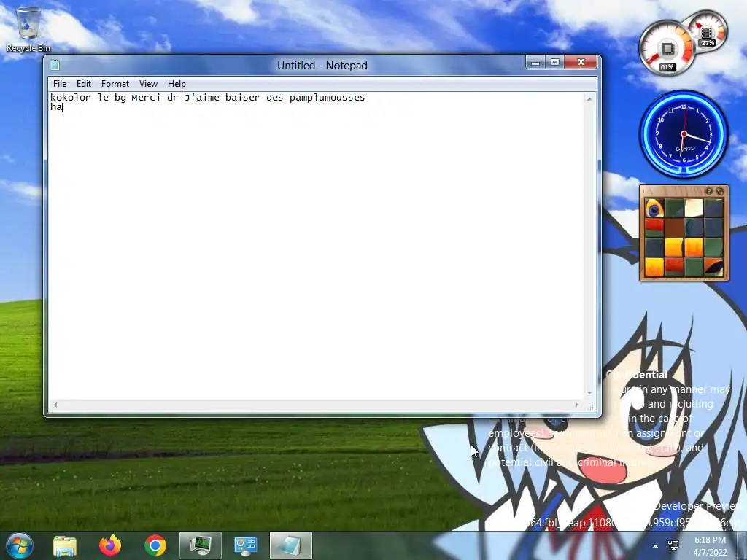The width and height of the screenshot is (747, 560).
Task: Click the horizontal scrollbar right arrow
Action: point(577,405)
